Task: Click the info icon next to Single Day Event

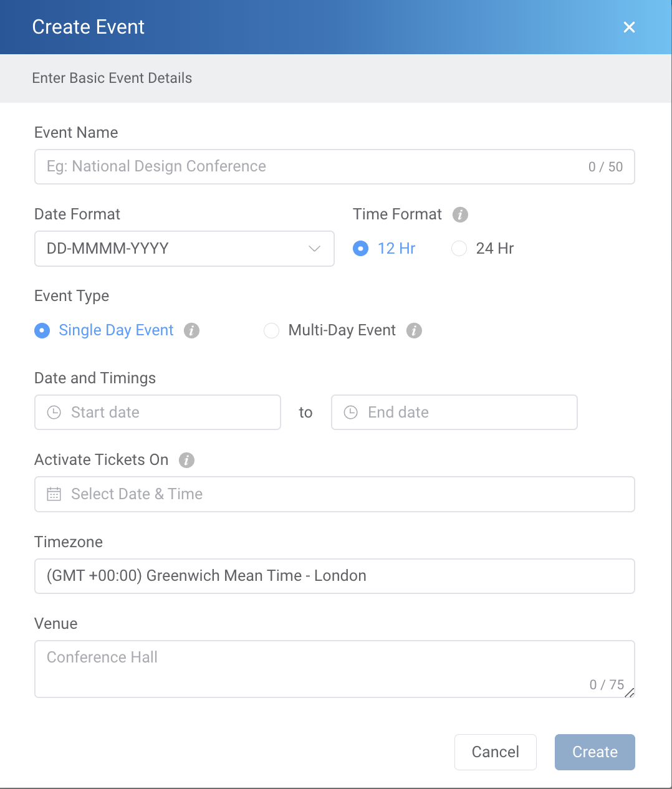Action: point(191,330)
